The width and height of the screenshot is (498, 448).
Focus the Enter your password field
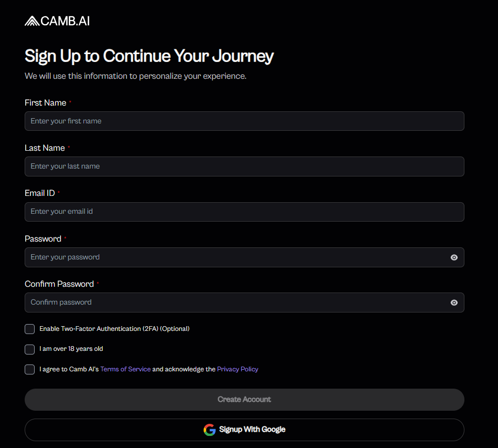point(231,257)
